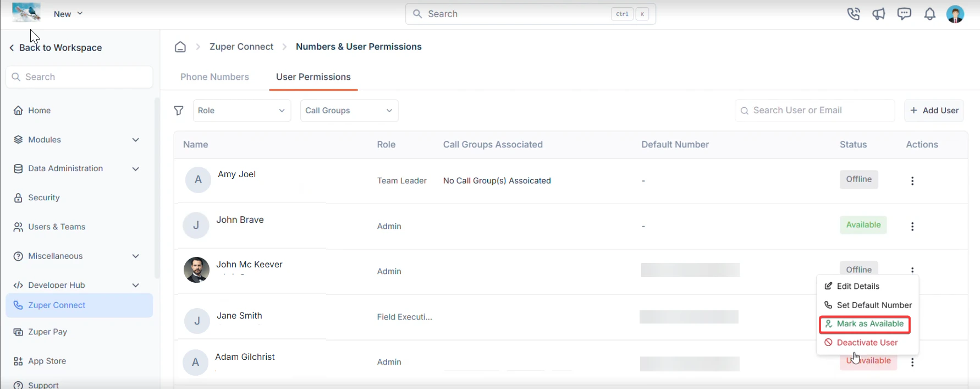
Task: Click Jane Smith's name text
Action: (239, 316)
